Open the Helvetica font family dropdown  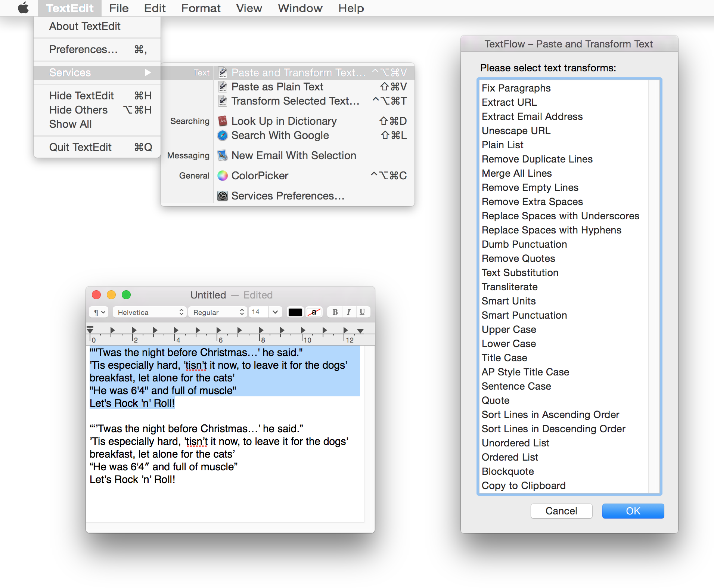click(x=149, y=312)
